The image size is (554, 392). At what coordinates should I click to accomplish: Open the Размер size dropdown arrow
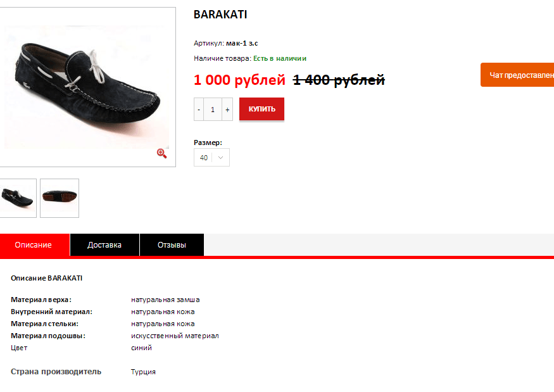point(220,158)
